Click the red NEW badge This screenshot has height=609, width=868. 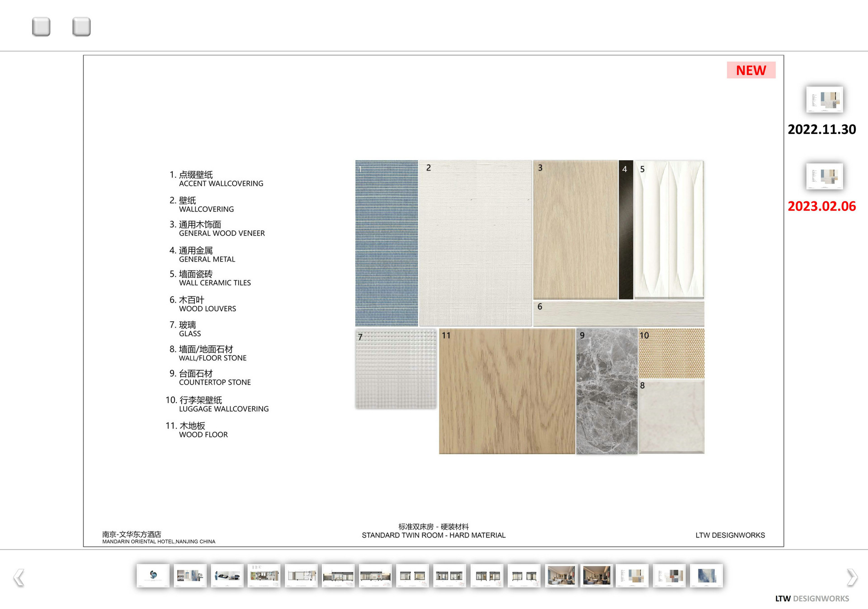point(750,70)
